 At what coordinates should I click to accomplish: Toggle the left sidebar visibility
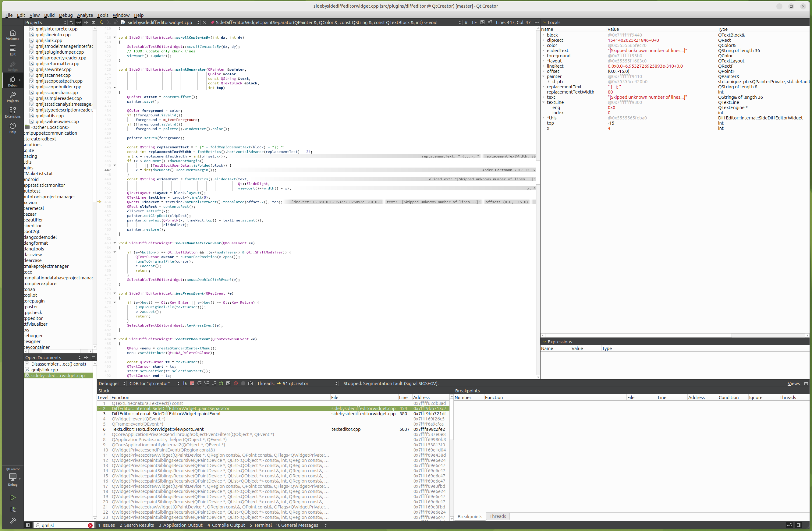pos(28,525)
